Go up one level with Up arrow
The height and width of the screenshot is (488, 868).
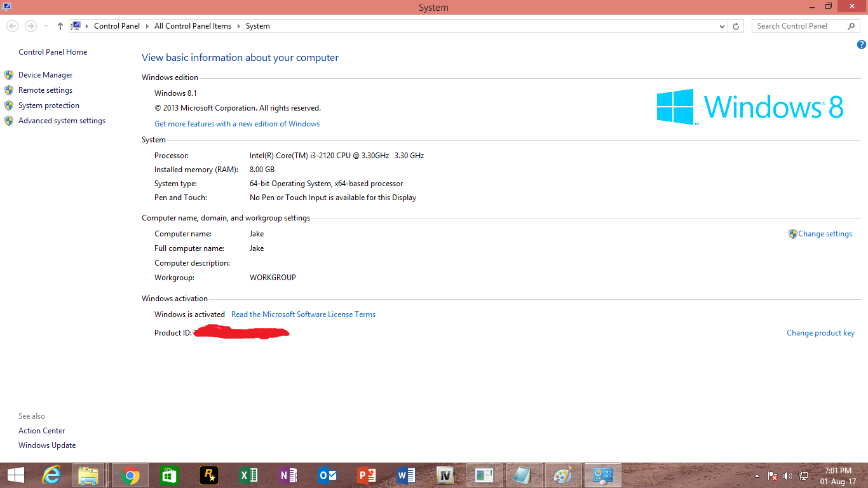60,26
